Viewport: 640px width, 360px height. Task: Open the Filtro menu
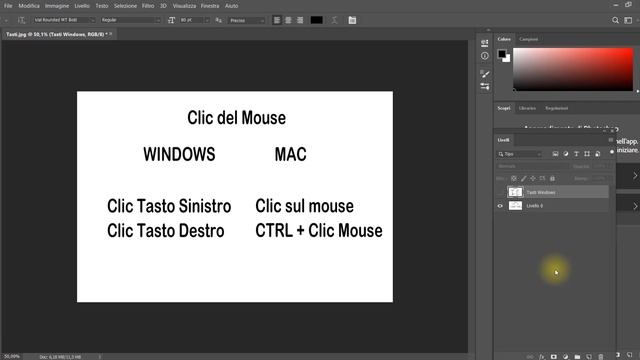pyautogui.click(x=148, y=6)
